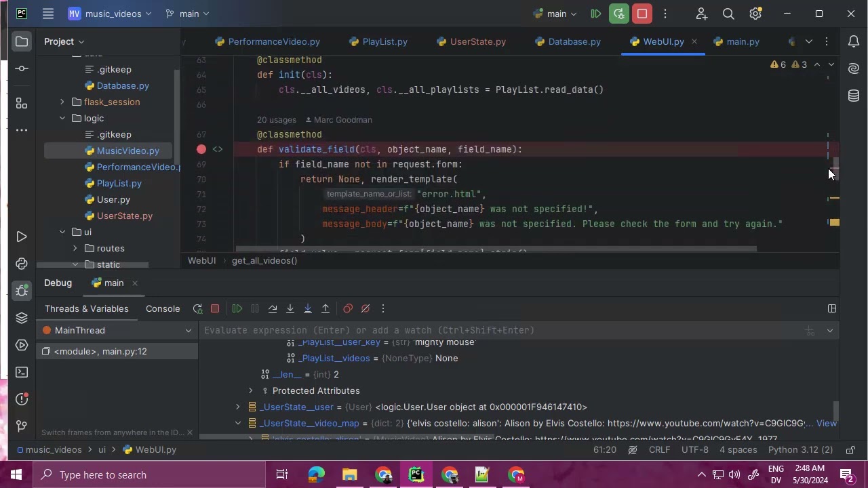This screenshot has width=868, height=488.
Task: Open the main git branch dropdown
Action: (188, 14)
